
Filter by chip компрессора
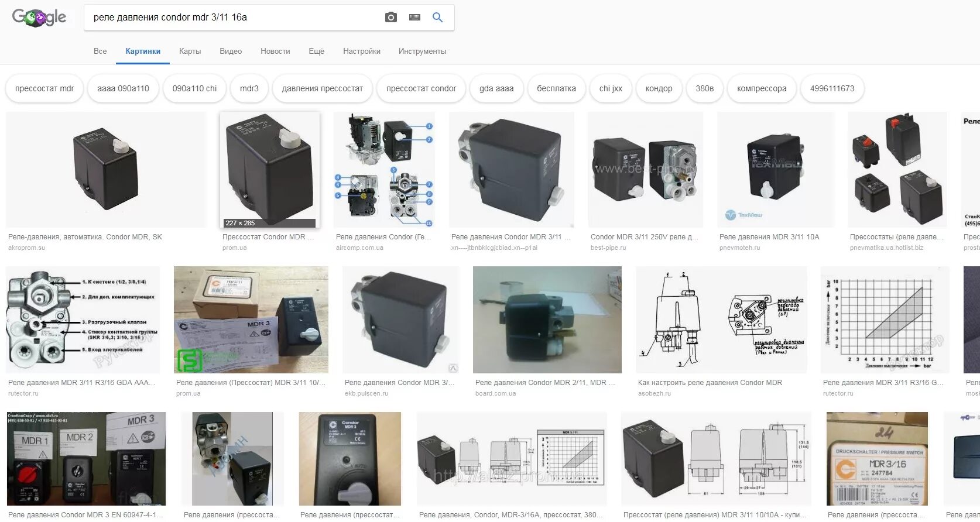click(x=762, y=88)
